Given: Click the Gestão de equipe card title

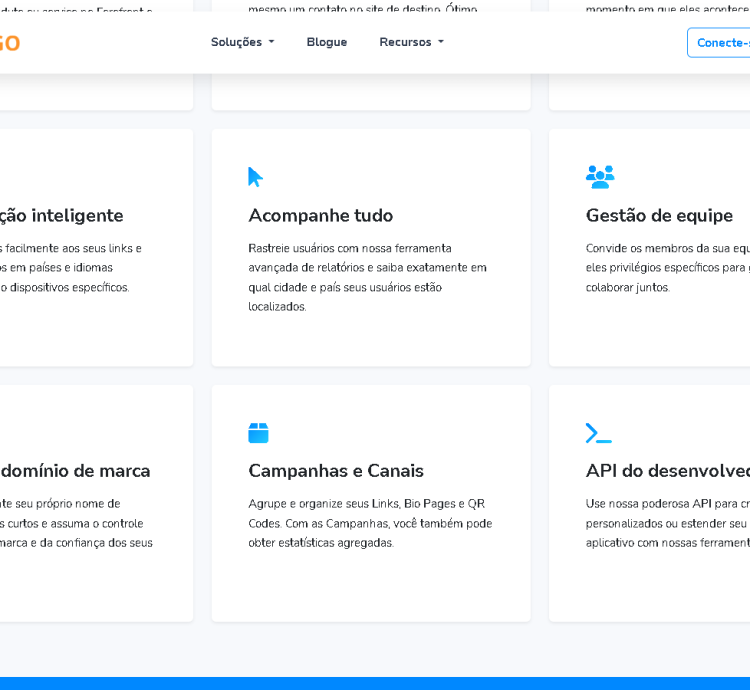Looking at the screenshot, I should click(x=659, y=215).
